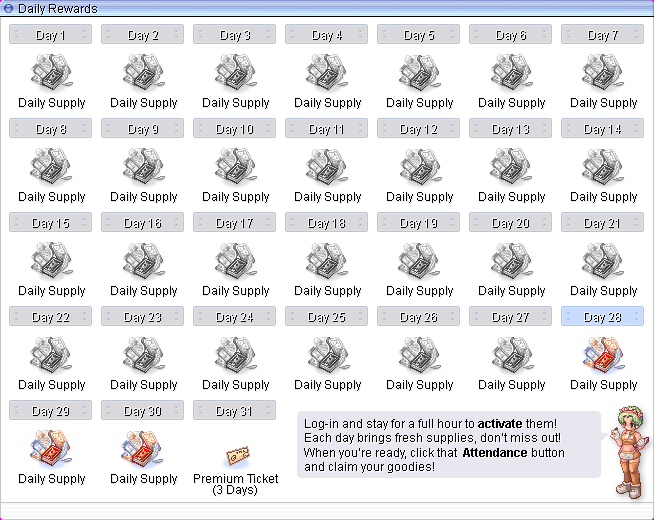Select the Day 10 header label
The height and width of the screenshot is (520, 654).
234,129
